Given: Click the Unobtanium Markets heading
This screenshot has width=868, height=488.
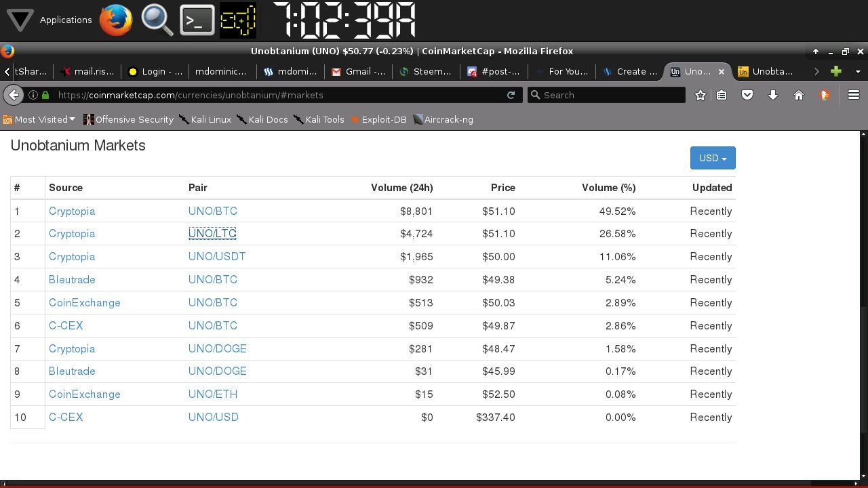Looking at the screenshot, I should (x=78, y=145).
